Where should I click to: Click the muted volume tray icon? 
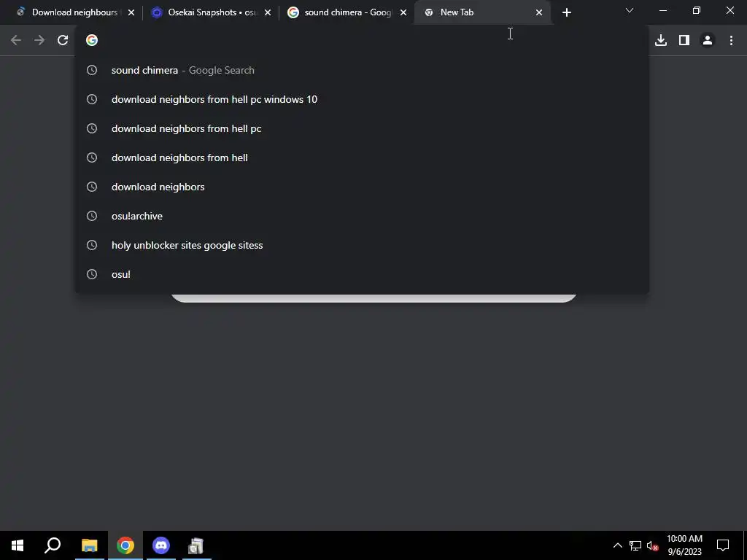(653, 545)
